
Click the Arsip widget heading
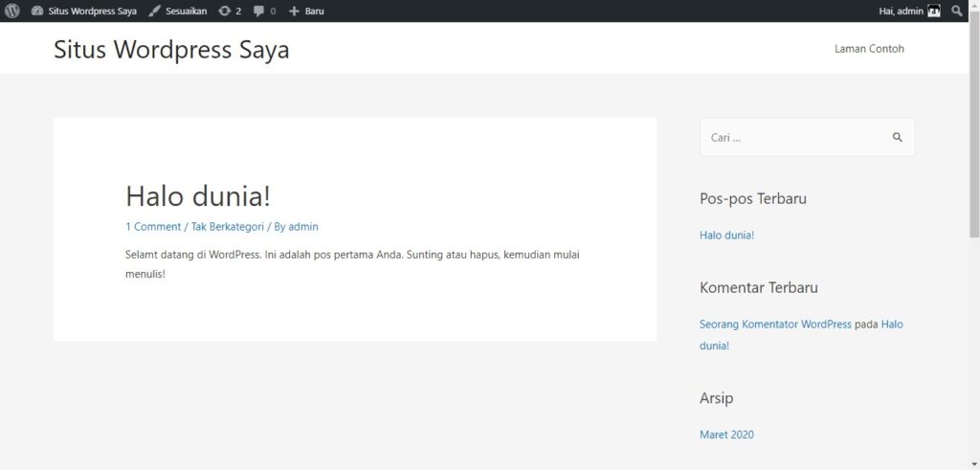pyautogui.click(x=716, y=398)
